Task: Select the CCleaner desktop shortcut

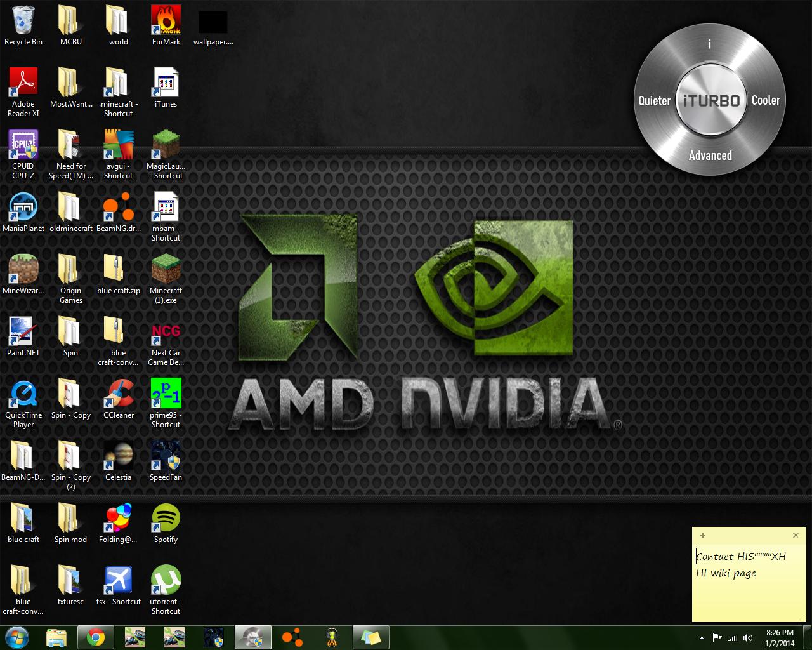Action: click(x=119, y=399)
